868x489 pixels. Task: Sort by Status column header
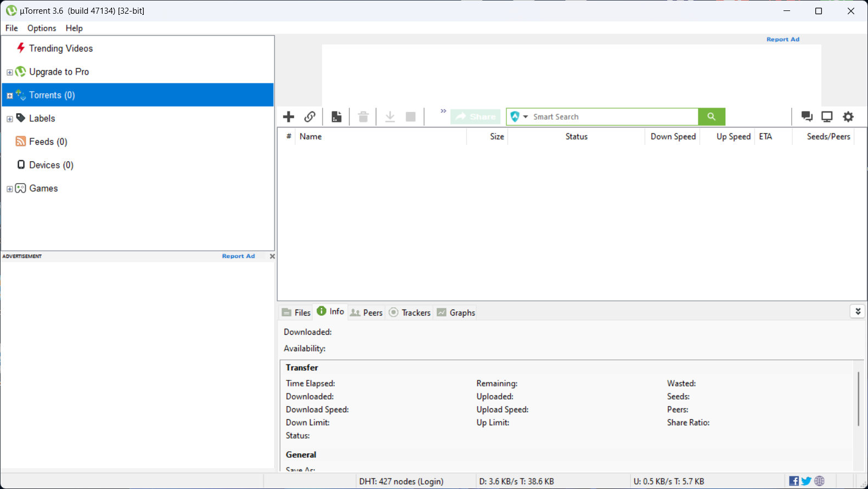[x=576, y=137]
